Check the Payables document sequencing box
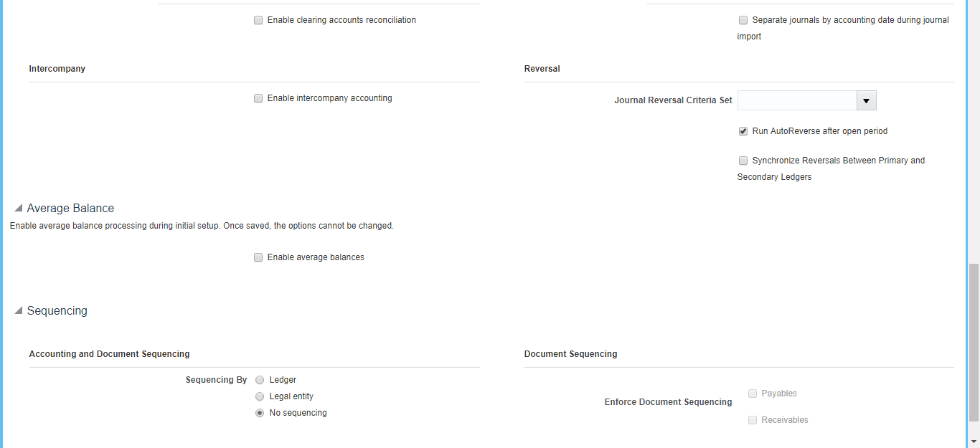 (x=753, y=394)
